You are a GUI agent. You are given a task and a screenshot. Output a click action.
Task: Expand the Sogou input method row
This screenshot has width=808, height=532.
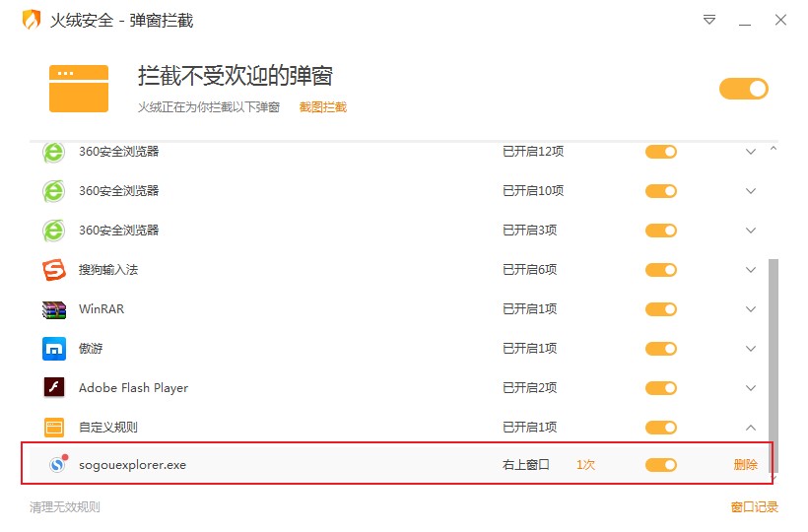point(751,270)
